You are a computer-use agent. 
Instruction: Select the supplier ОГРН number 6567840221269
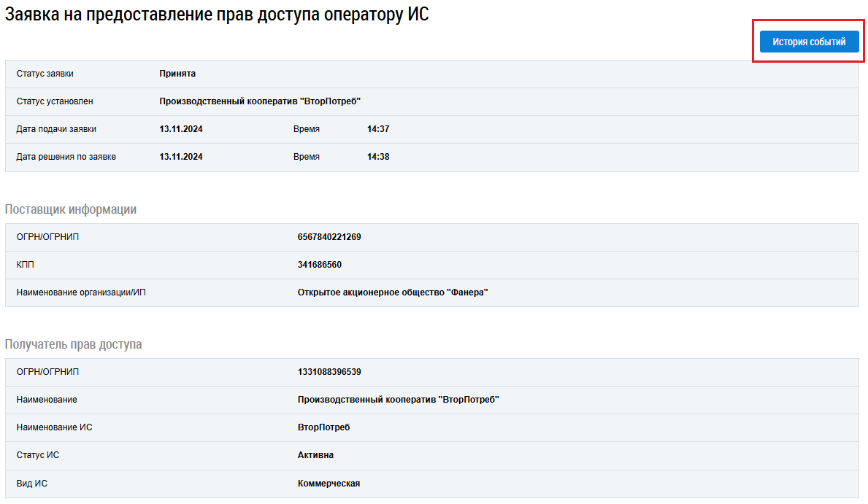tap(329, 237)
